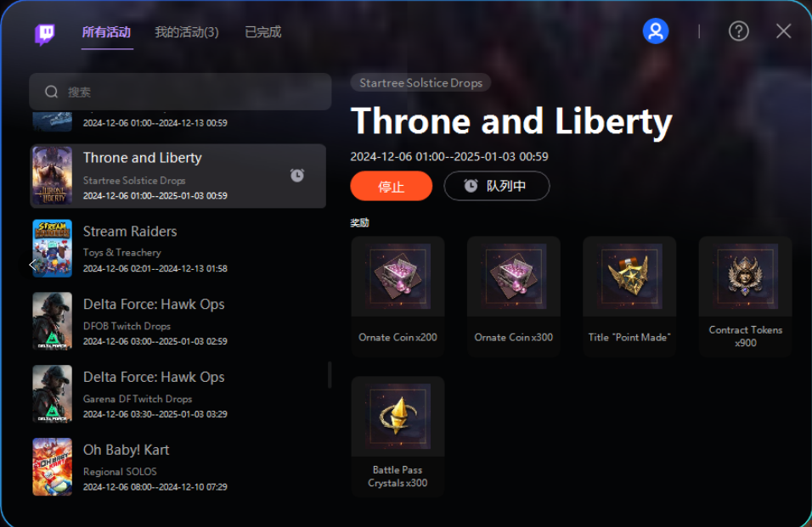Click the Startree Solstice Drops tag
This screenshot has width=812, height=527.
(420, 83)
